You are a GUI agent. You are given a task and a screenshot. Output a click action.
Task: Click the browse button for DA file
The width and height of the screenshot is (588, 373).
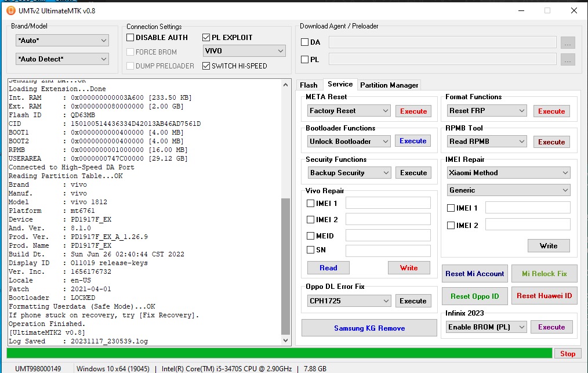pyautogui.click(x=568, y=42)
